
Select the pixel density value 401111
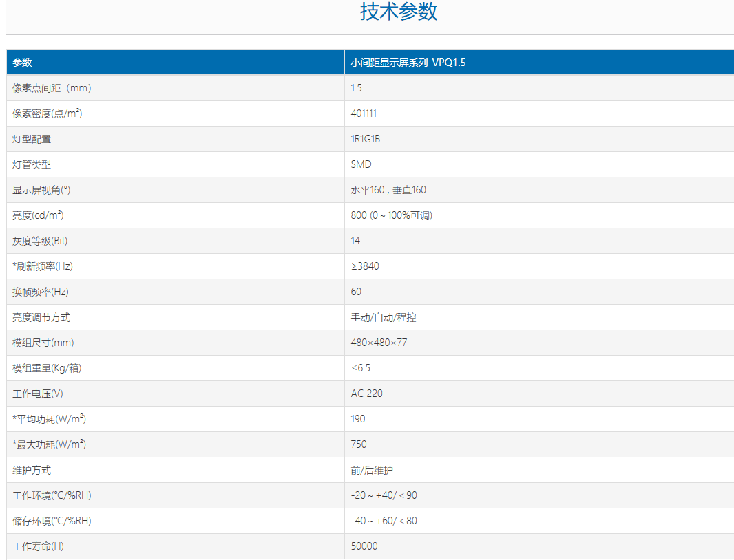(364, 114)
